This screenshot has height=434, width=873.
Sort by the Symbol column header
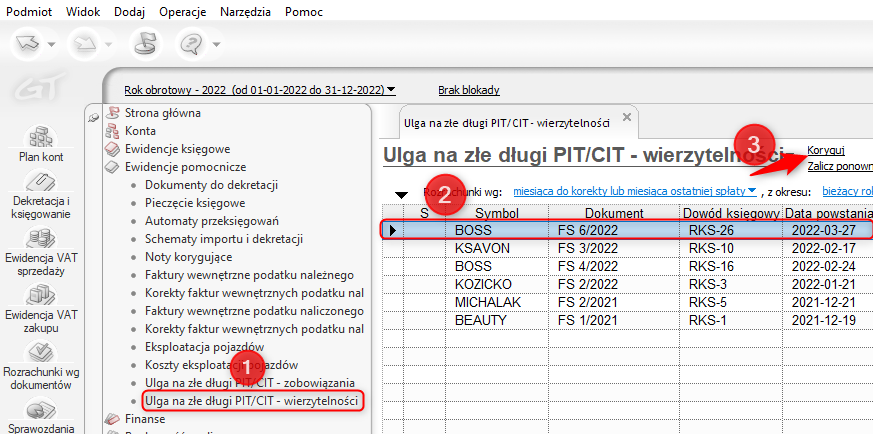pos(497,213)
